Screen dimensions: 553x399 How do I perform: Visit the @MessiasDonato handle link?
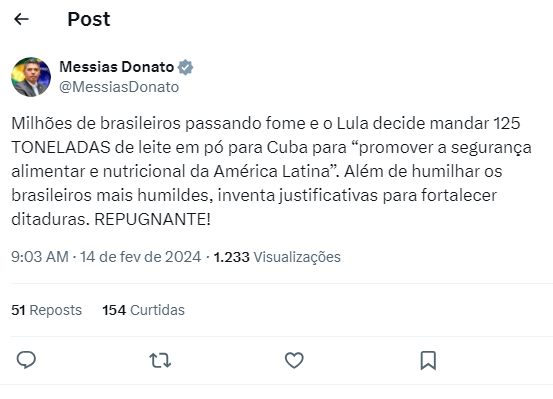coord(119,87)
